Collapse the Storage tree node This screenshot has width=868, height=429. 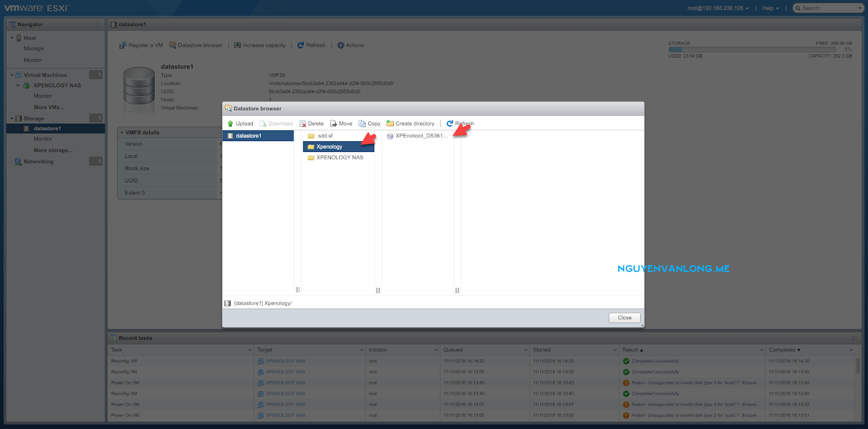[12, 118]
